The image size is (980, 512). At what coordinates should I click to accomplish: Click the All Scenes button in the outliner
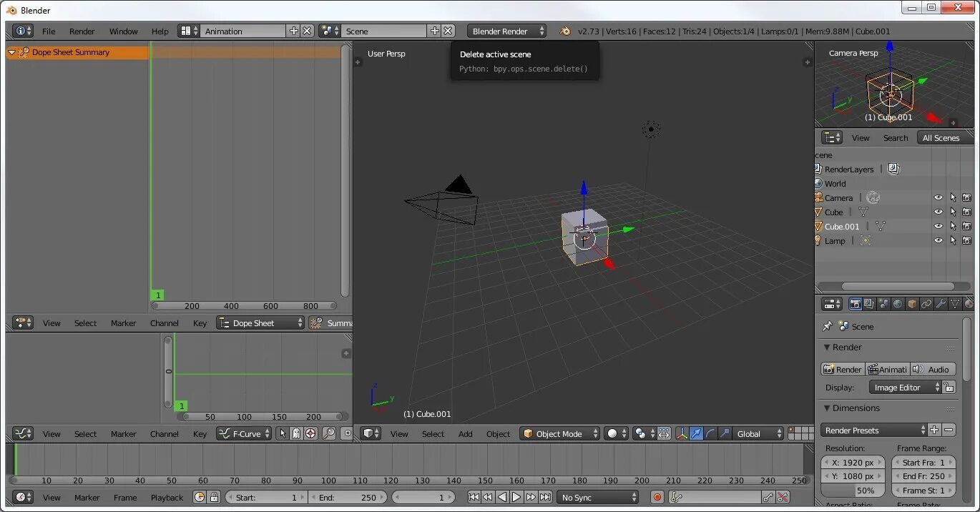point(946,137)
